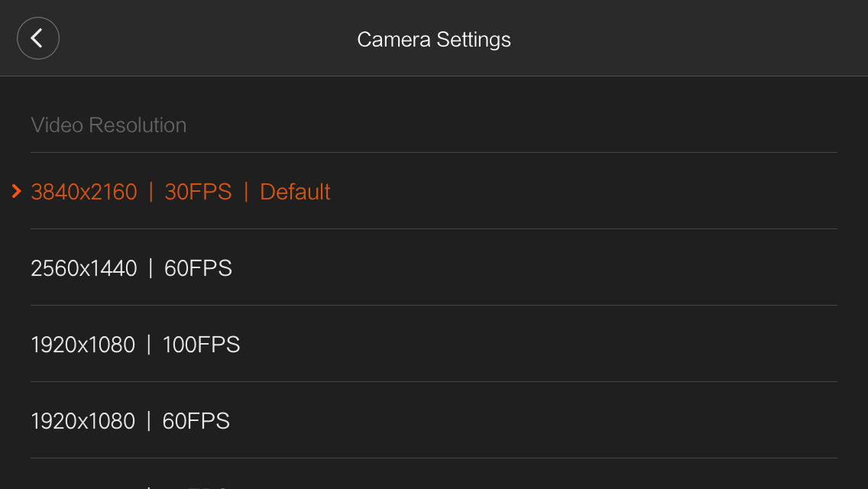Click the Video Resolution section header
The height and width of the screenshot is (489, 868).
(x=108, y=125)
